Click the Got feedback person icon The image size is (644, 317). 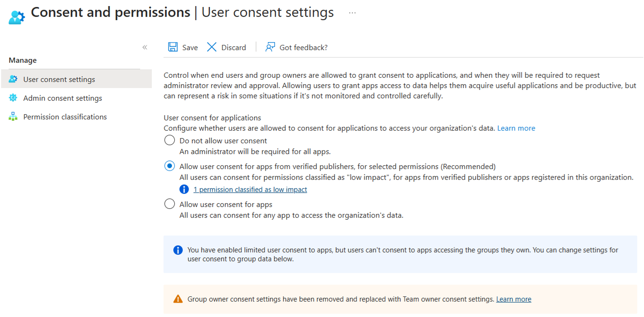[x=270, y=47]
